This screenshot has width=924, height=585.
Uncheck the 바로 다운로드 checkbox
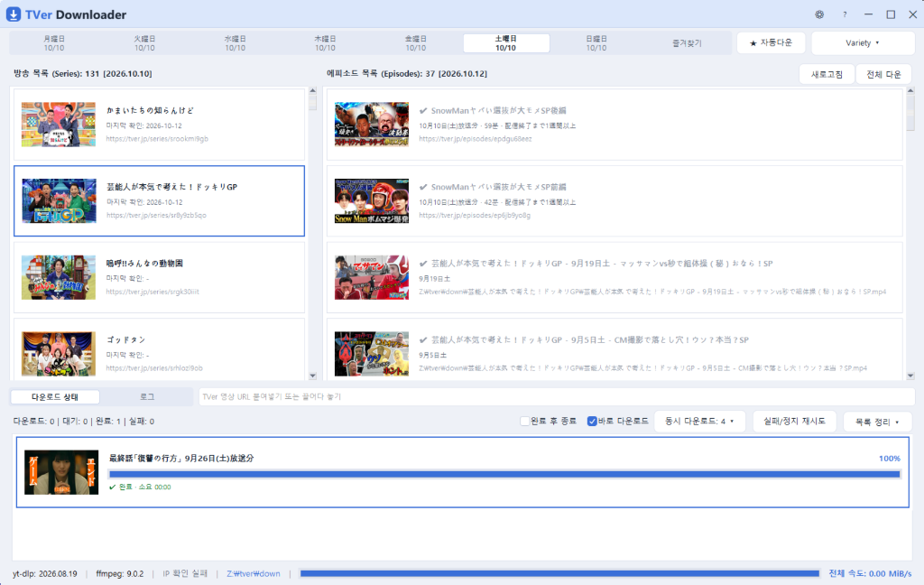pyautogui.click(x=592, y=421)
